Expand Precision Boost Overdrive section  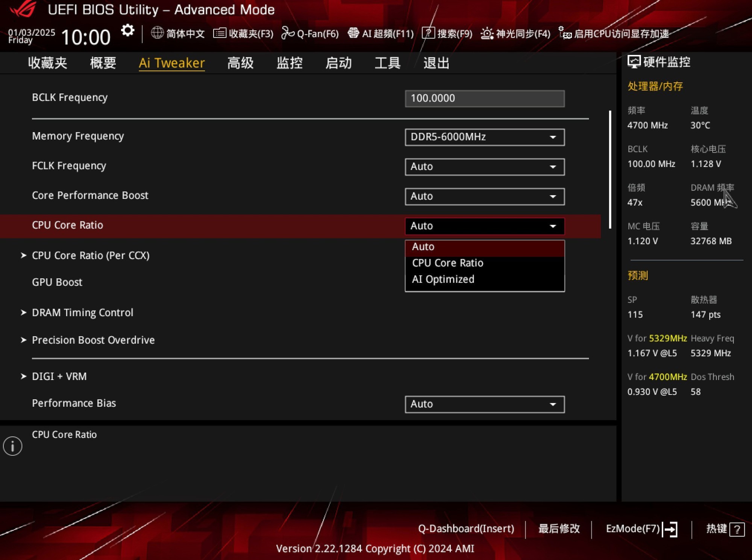pos(92,340)
